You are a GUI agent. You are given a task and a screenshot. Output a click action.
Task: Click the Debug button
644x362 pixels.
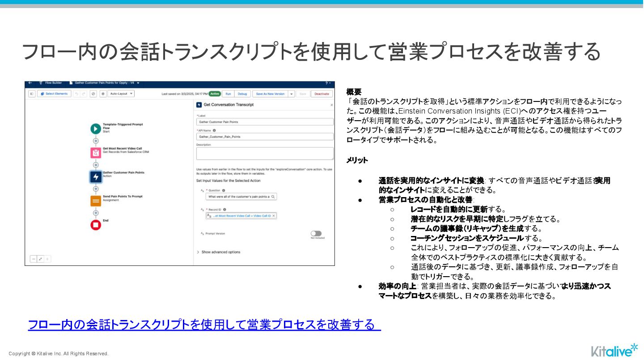coord(242,94)
